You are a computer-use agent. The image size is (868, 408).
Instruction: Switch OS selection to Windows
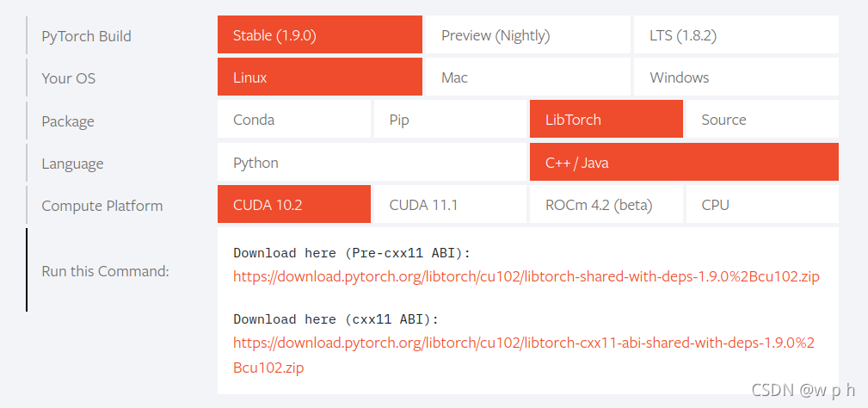pyautogui.click(x=736, y=77)
